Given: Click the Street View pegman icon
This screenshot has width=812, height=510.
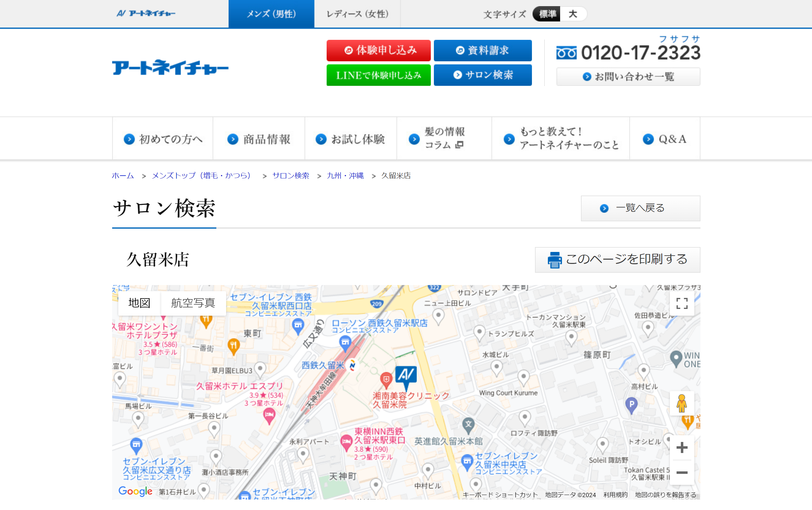Looking at the screenshot, I should pos(681,403).
